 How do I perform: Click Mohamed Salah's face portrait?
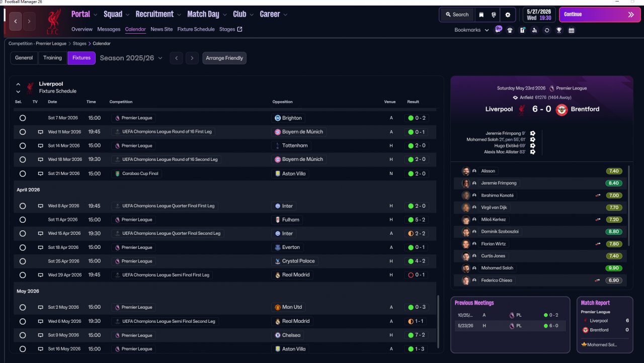tap(466, 268)
